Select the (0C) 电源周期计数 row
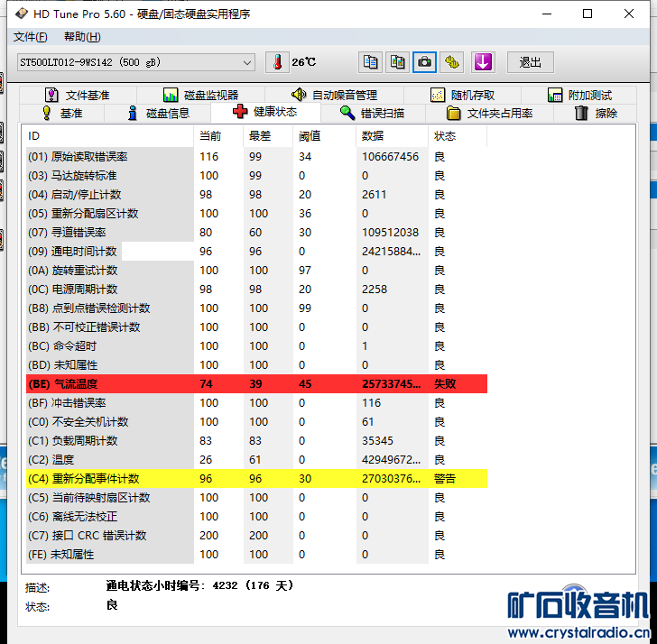Screen dimensions: 657x644 (256, 290)
